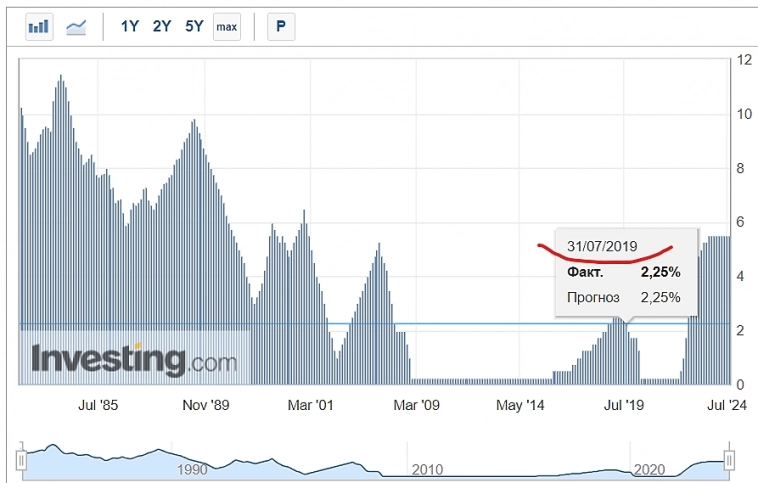Viewport: 758px width, 483px height.
Task: Toggle the P button in the toolbar
Action: click(281, 27)
